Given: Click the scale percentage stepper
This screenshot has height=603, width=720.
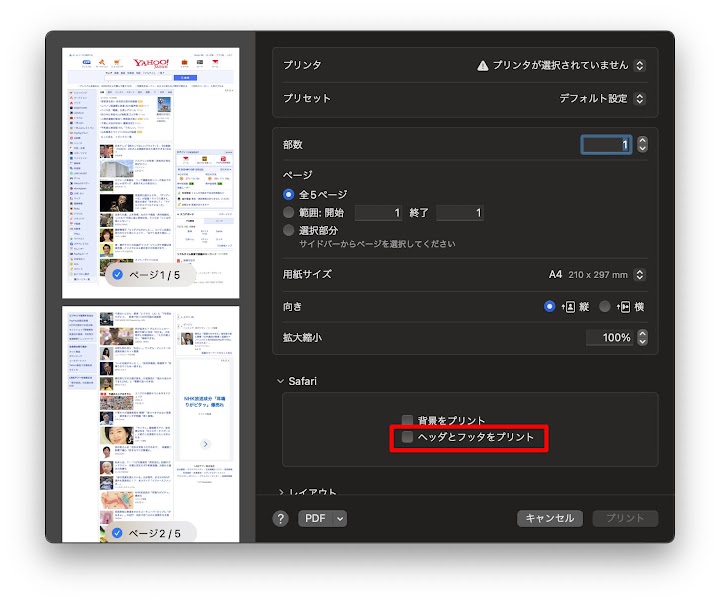Looking at the screenshot, I should [642, 338].
